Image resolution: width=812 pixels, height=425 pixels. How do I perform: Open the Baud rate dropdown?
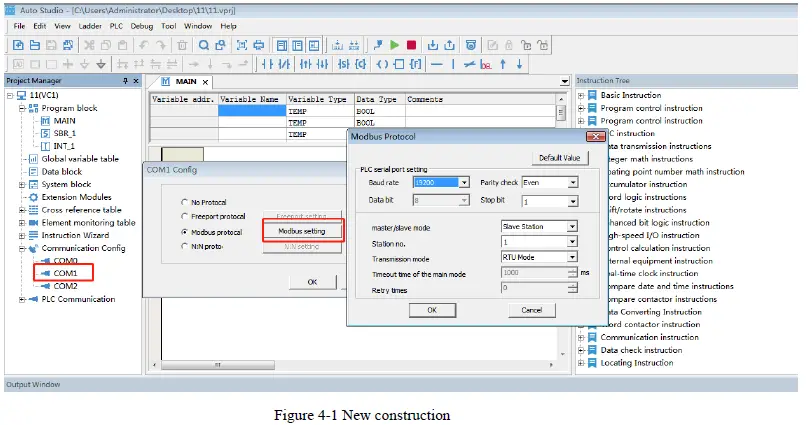(463, 183)
